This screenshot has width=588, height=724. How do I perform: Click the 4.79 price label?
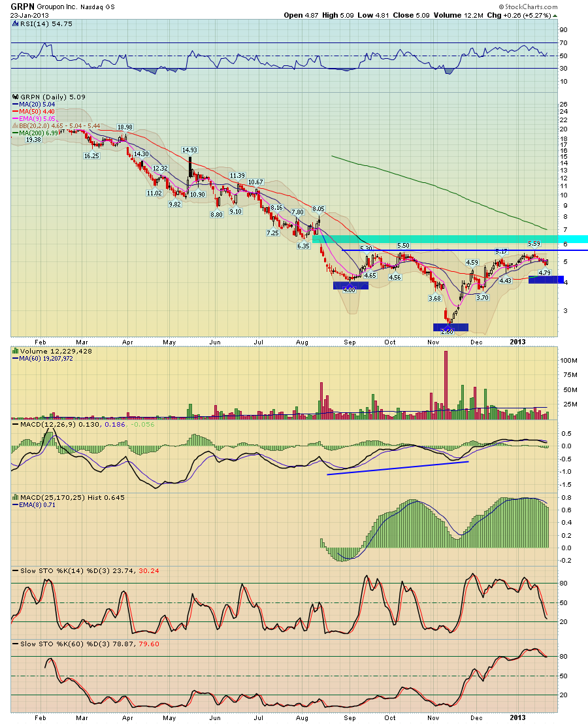click(545, 273)
